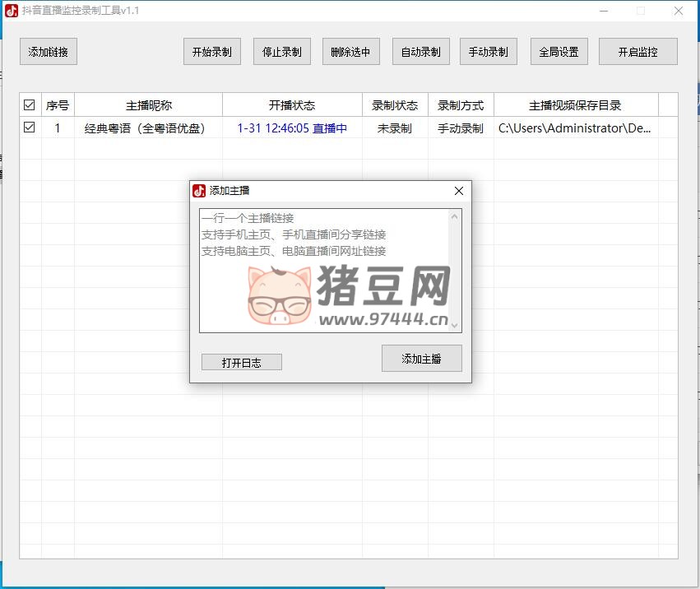Viewport: 700px width, 589px height.
Task: Click the 添加链接 button
Action: click(x=48, y=52)
